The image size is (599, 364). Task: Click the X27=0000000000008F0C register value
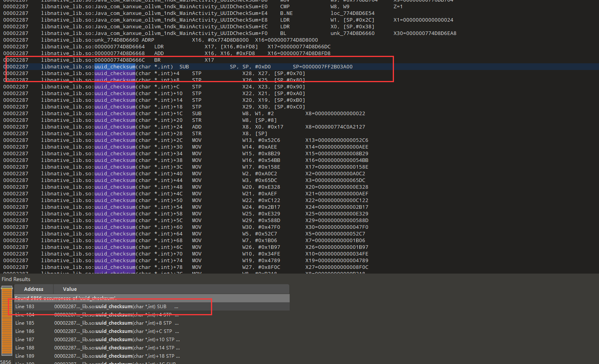coord(336,267)
